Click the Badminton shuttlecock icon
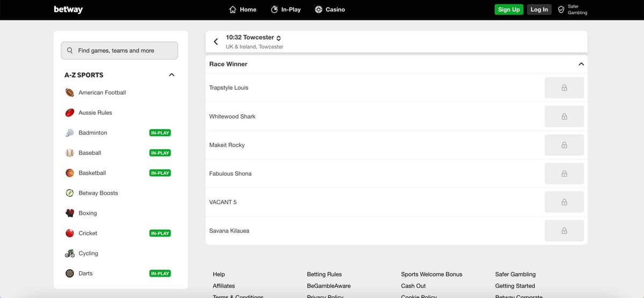The width and height of the screenshot is (644, 298). [70, 133]
